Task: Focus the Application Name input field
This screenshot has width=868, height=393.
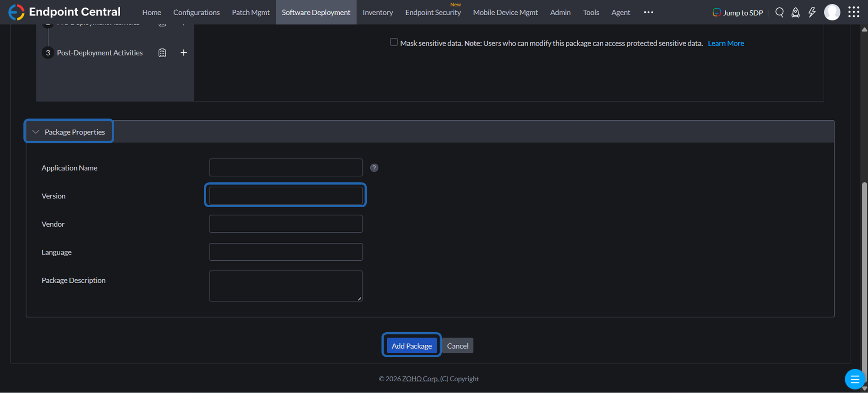Action: 286,168
